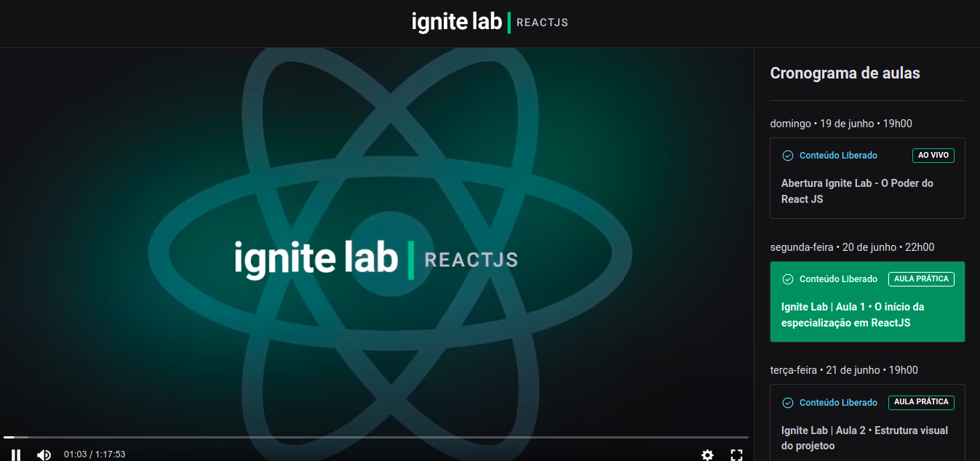Click the video time display 01:03 / 1:17:53

(95, 454)
